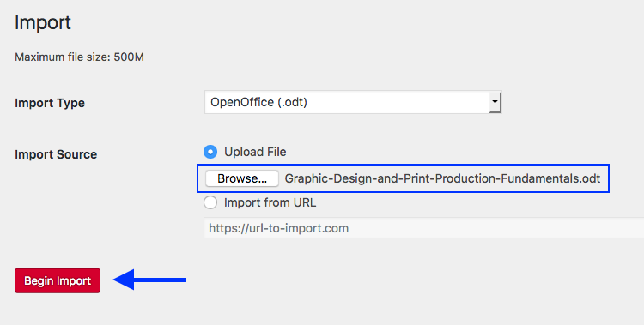Click the red Begin Import button
Screen dimensions: 644x325
click(58, 280)
